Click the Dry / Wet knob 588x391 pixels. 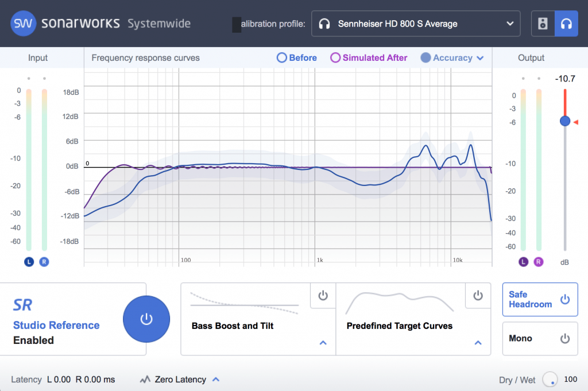coord(550,379)
